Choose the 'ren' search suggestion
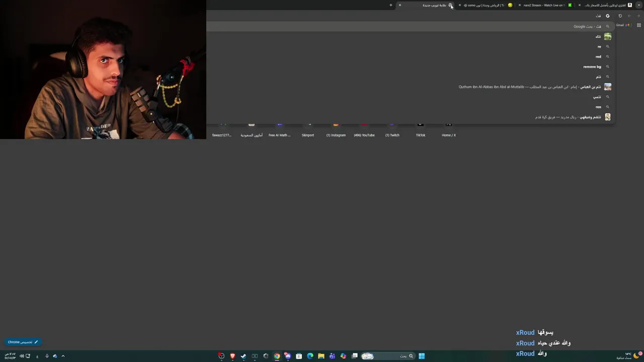The height and width of the screenshot is (362, 644). click(411, 107)
